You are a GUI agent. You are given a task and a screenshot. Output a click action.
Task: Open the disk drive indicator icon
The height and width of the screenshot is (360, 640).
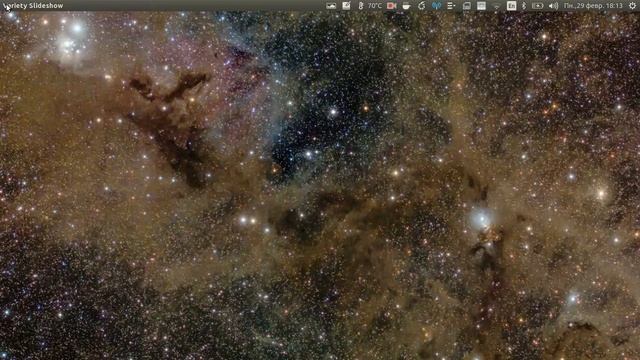(467, 6)
